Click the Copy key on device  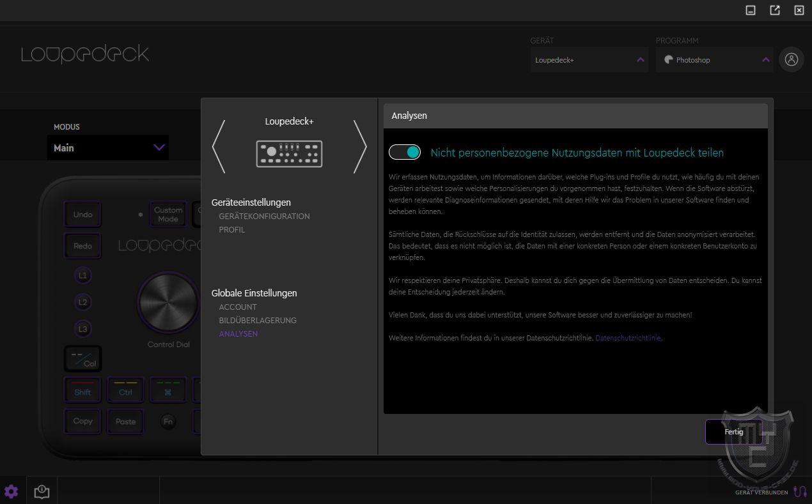click(82, 422)
